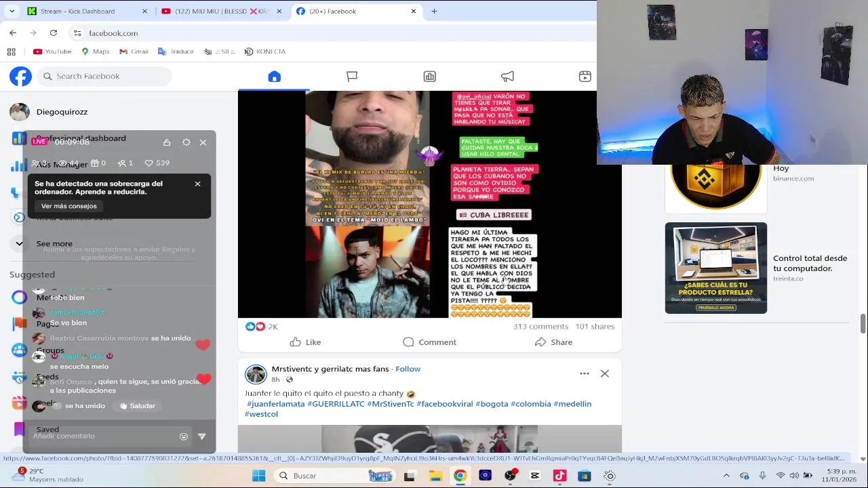Open settings gear in the live overlay
868x488 pixels.
[x=186, y=142]
